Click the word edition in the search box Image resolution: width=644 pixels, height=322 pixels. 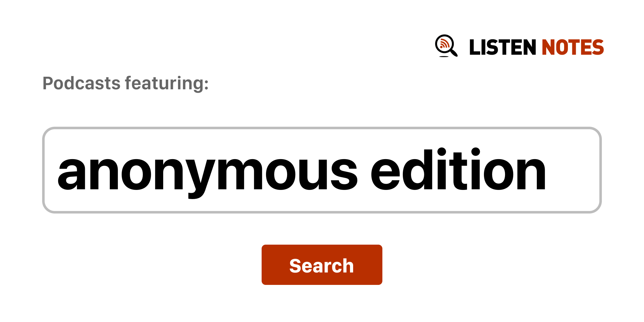pos(458,169)
